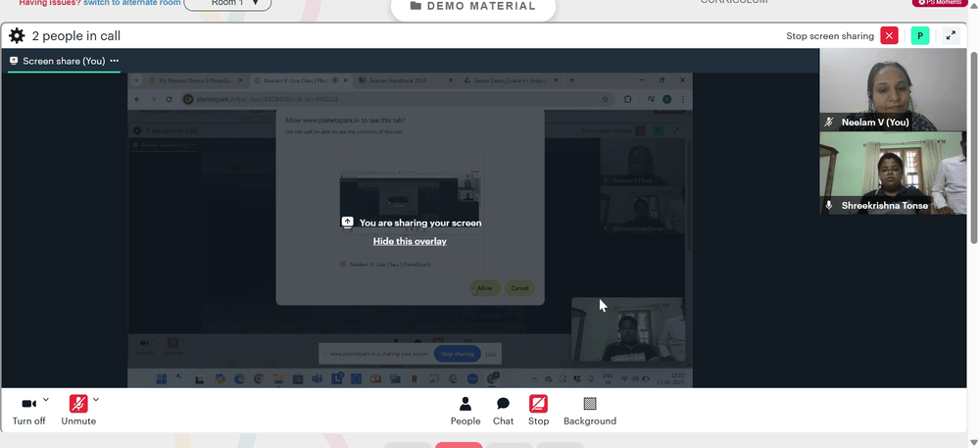
Task: Click the Hide this overlay link
Action: [x=410, y=241]
